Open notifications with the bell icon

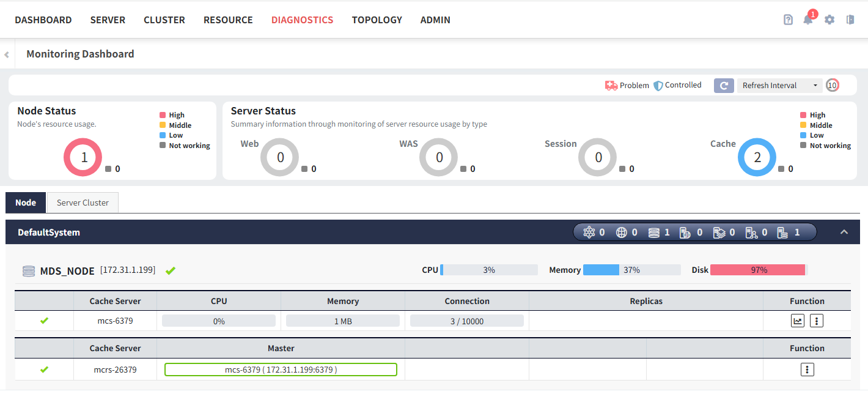point(807,20)
